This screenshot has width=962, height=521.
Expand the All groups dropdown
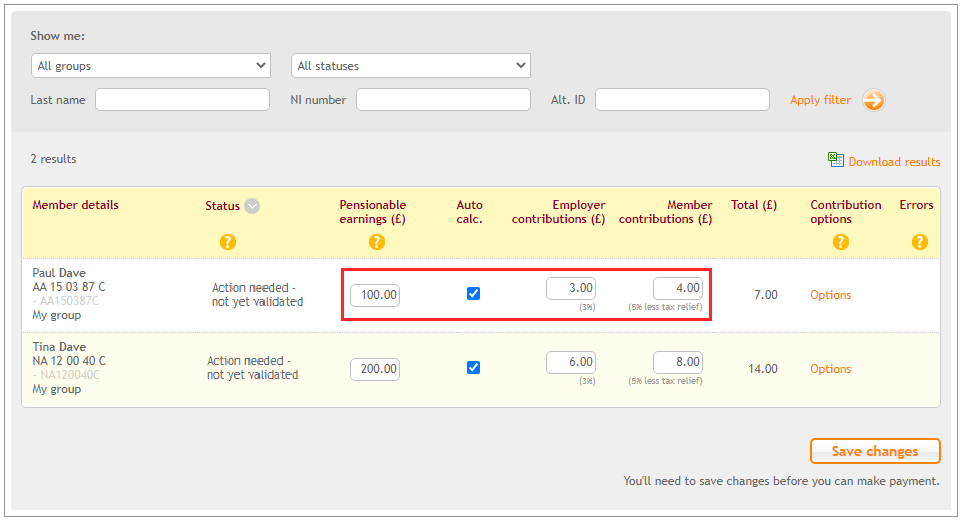click(151, 66)
